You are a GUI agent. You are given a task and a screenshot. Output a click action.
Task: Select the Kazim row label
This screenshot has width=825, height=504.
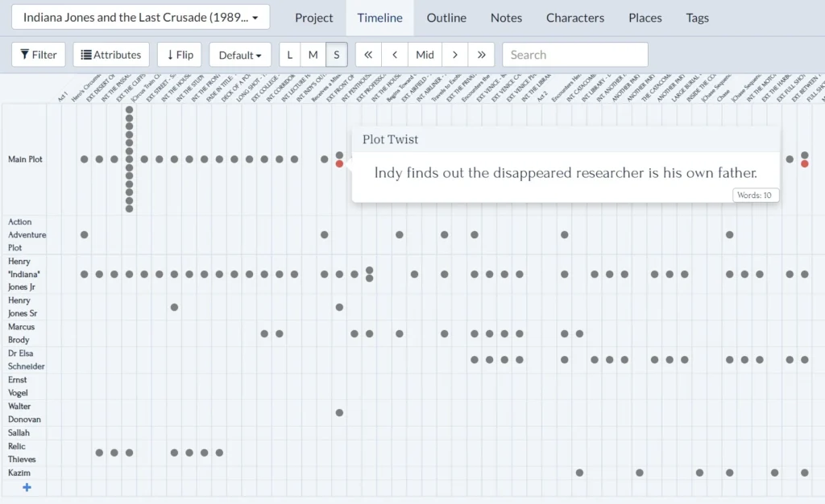point(19,473)
